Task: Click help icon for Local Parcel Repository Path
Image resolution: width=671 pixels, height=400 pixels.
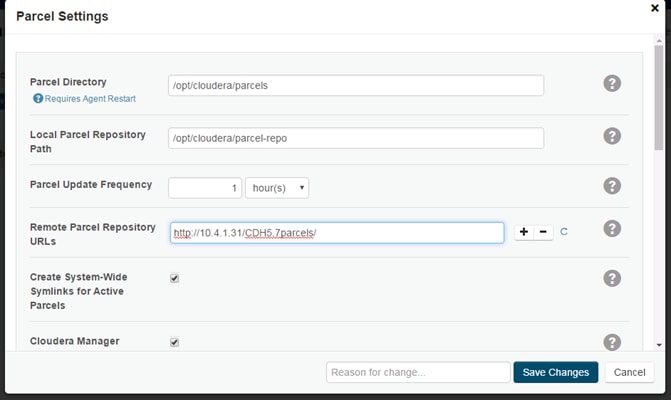Action: (x=612, y=136)
